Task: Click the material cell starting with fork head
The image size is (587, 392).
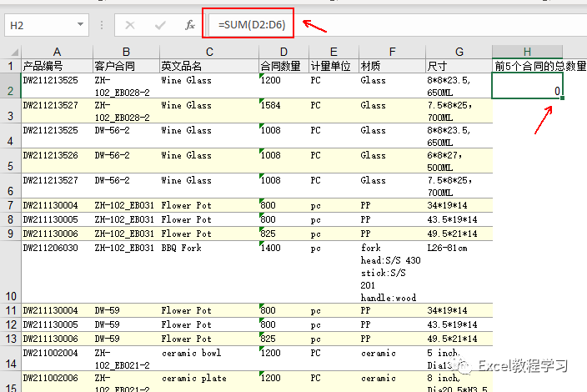Action: click(392, 272)
